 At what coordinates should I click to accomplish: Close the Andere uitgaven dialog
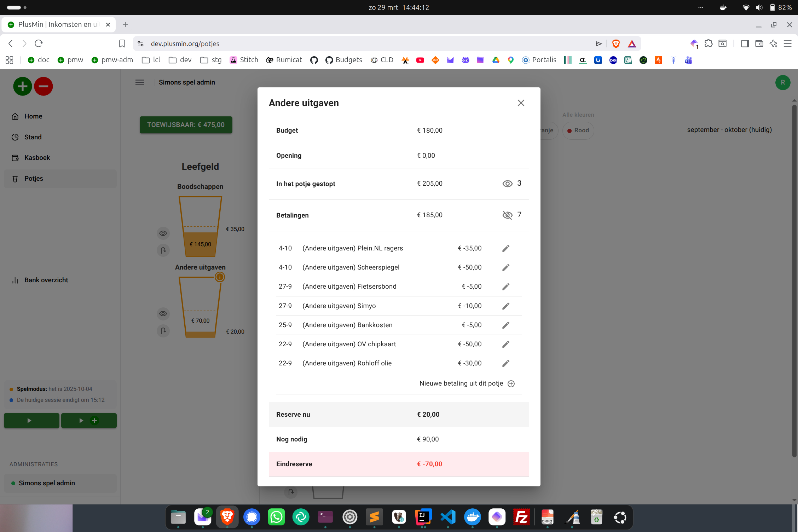pyautogui.click(x=521, y=103)
